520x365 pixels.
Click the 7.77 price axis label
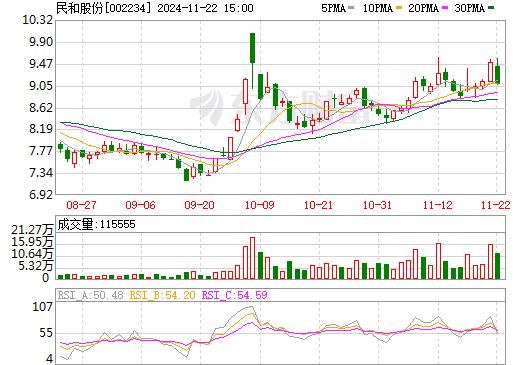point(41,151)
